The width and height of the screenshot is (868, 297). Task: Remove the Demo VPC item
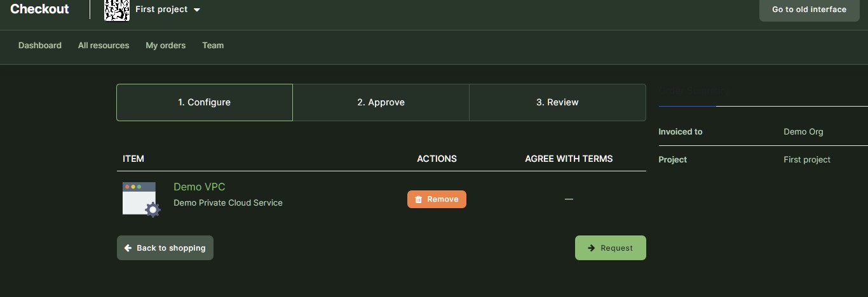[x=437, y=199]
